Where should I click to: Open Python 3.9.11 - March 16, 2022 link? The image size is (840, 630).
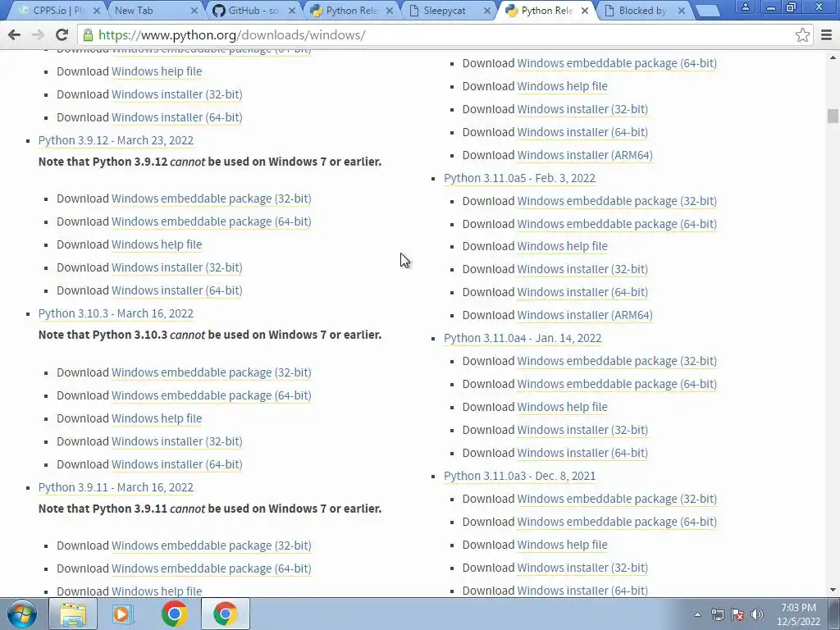pos(116,487)
